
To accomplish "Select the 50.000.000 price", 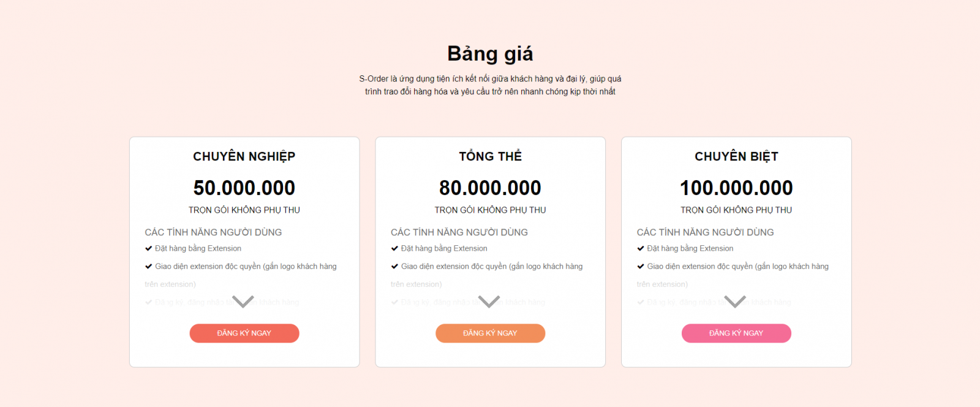I will [244, 188].
